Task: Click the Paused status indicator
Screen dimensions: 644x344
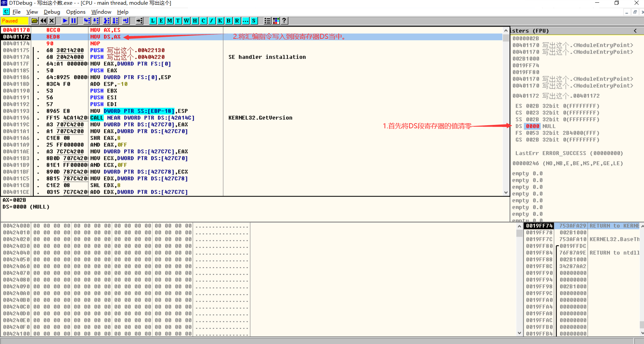Action: (15, 21)
